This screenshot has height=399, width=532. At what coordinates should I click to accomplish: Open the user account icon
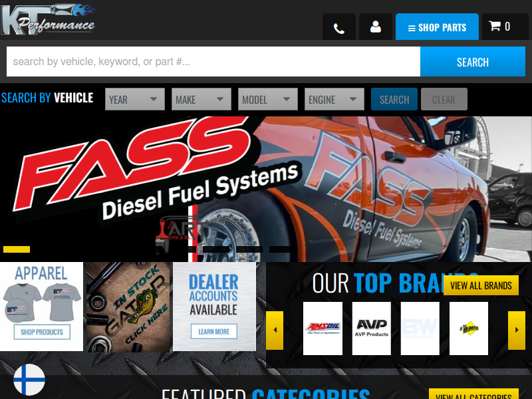click(x=376, y=27)
